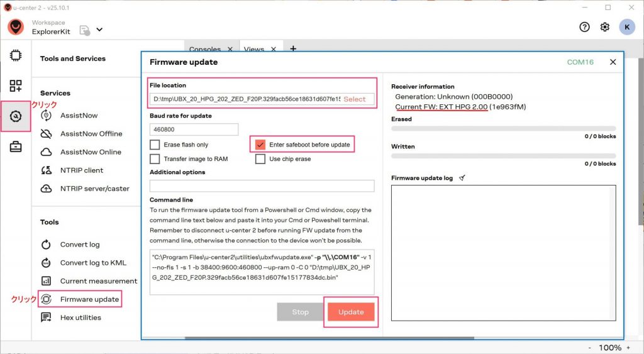Image resolution: width=644 pixels, height=354 pixels.
Task: Uncheck Enter safeboot before update
Action: [x=260, y=145]
